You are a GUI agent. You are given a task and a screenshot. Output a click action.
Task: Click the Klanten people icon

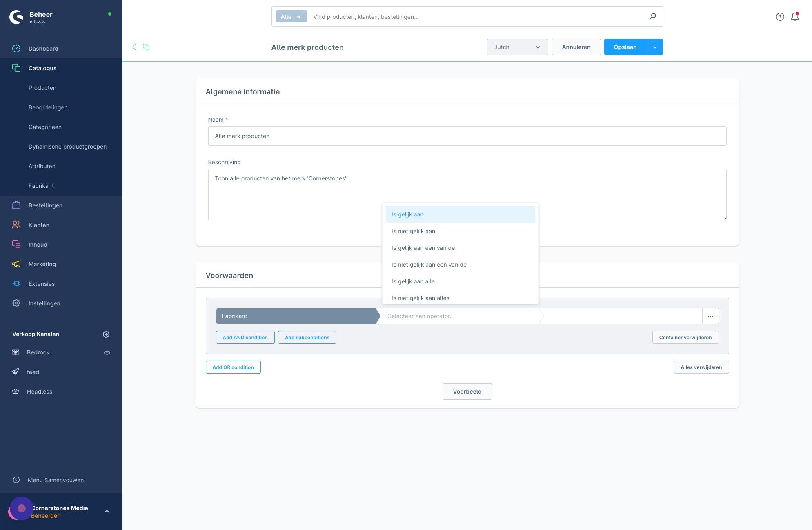pyautogui.click(x=16, y=225)
